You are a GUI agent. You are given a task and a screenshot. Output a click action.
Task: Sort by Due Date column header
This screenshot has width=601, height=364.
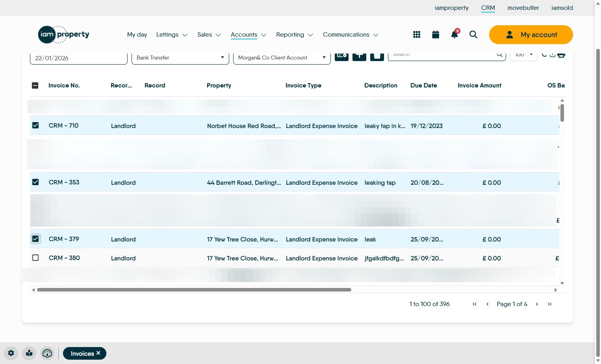[x=423, y=85]
